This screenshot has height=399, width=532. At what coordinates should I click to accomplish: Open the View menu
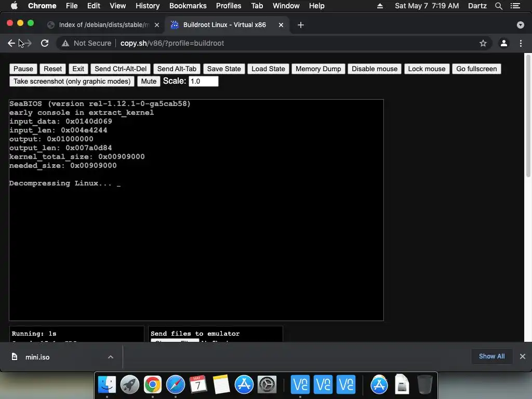pos(118,6)
